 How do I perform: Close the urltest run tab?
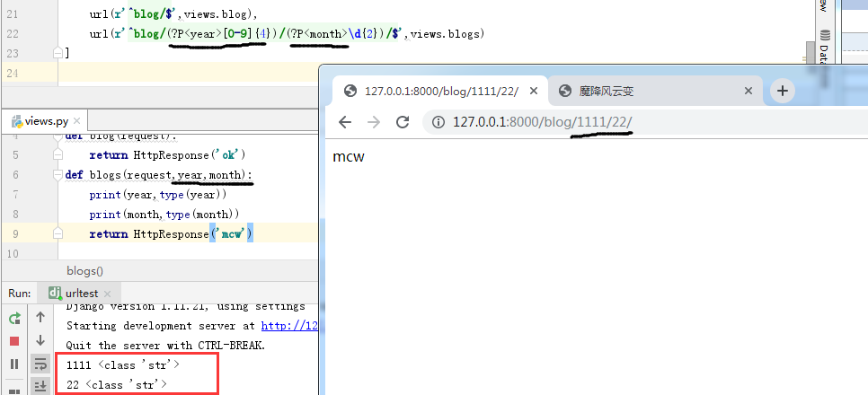click(x=108, y=294)
